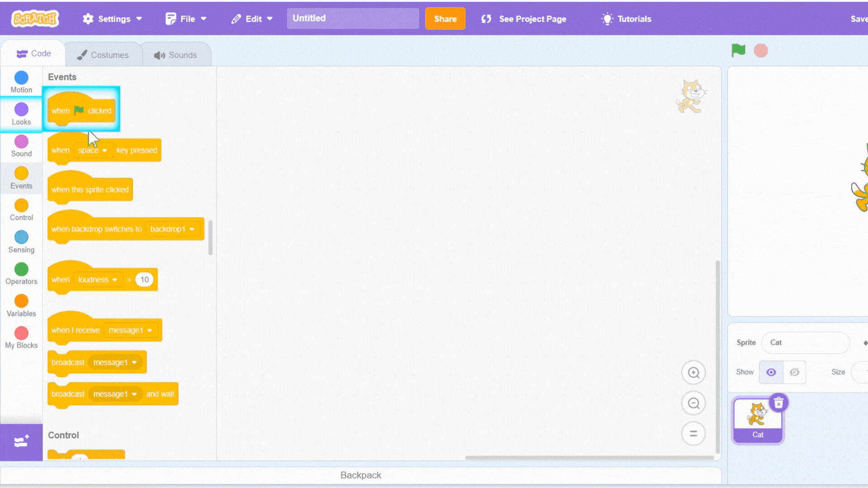Select the Variables blocks category

(x=21, y=305)
